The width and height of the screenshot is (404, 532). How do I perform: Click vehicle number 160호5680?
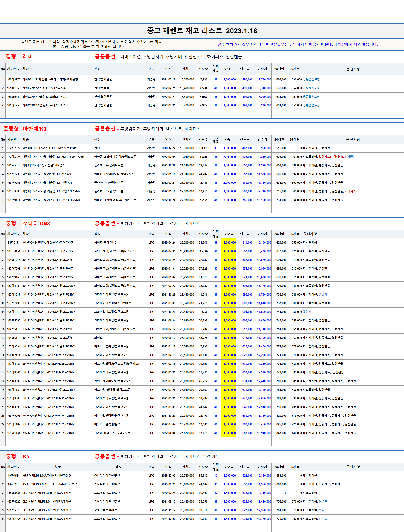pos(14,320)
